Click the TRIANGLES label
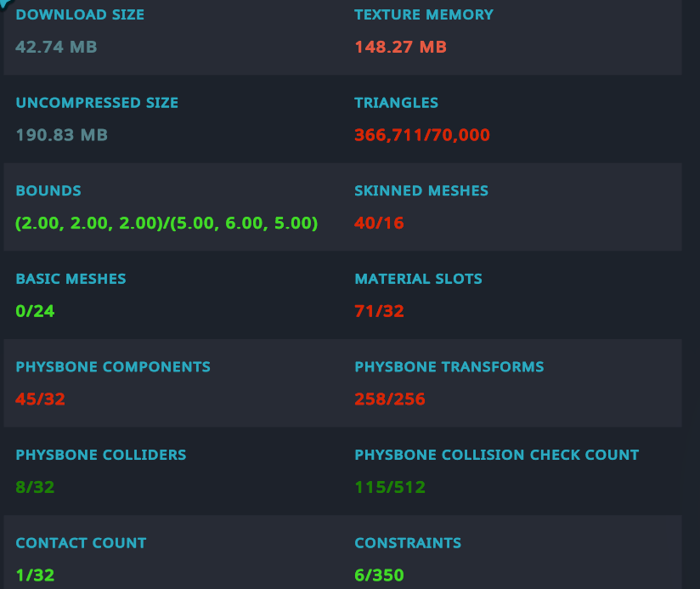700x589 pixels. tap(396, 103)
